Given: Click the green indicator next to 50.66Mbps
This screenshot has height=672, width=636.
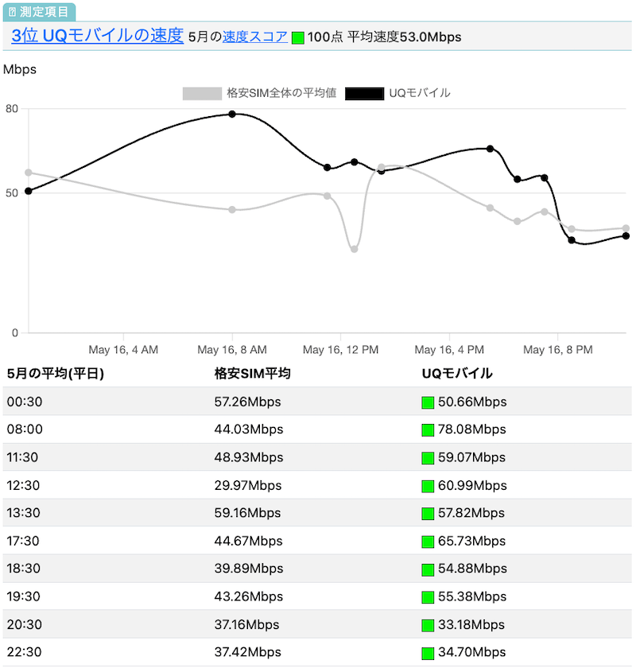Looking at the screenshot, I should (428, 402).
